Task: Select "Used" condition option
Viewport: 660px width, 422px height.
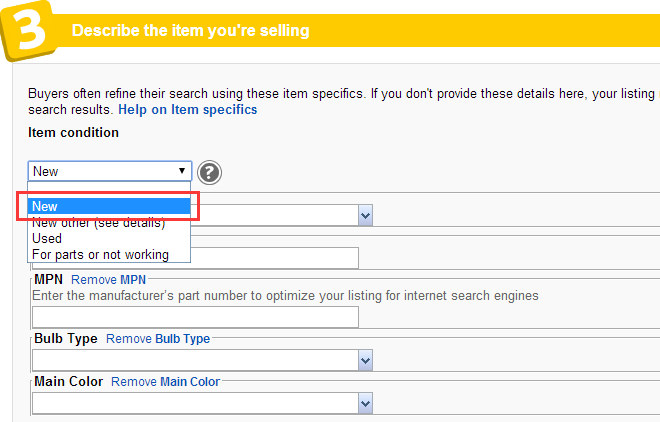Action: [47, 239]
